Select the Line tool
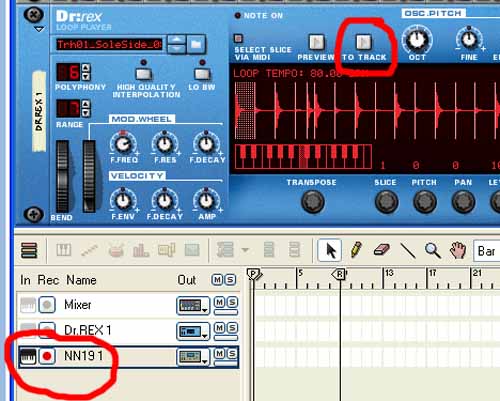This screenshot has height=401, width=500. [x=408, y=250]
